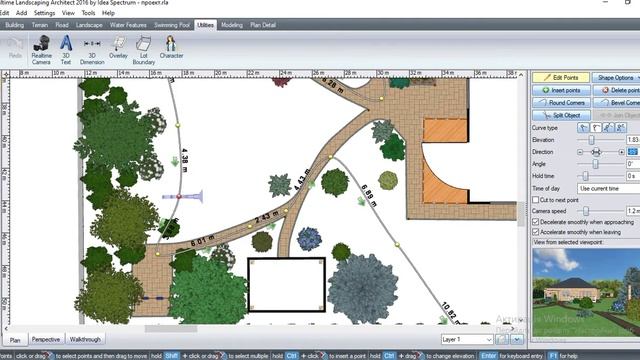Click the Split Object button

tap(561, 115)
